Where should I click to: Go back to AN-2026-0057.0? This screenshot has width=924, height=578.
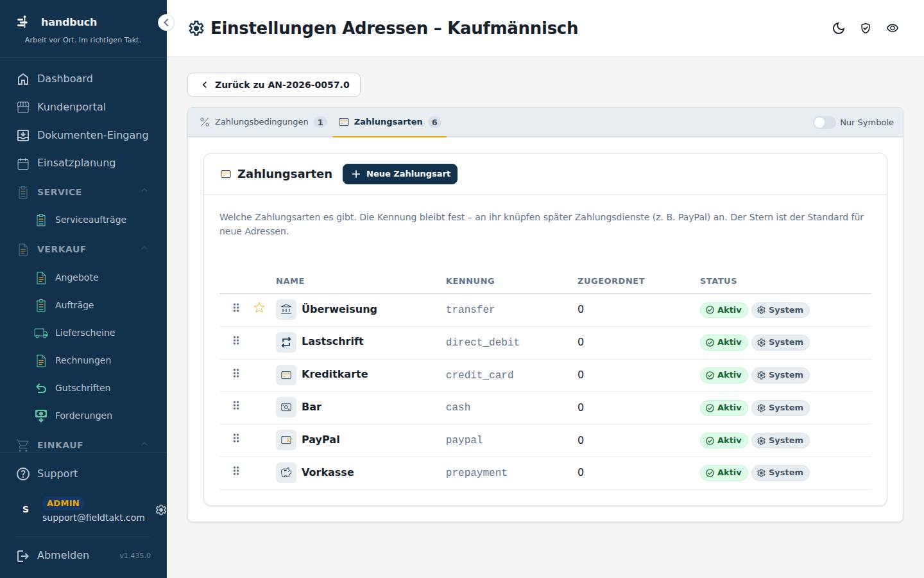click(x=274, y=85)
